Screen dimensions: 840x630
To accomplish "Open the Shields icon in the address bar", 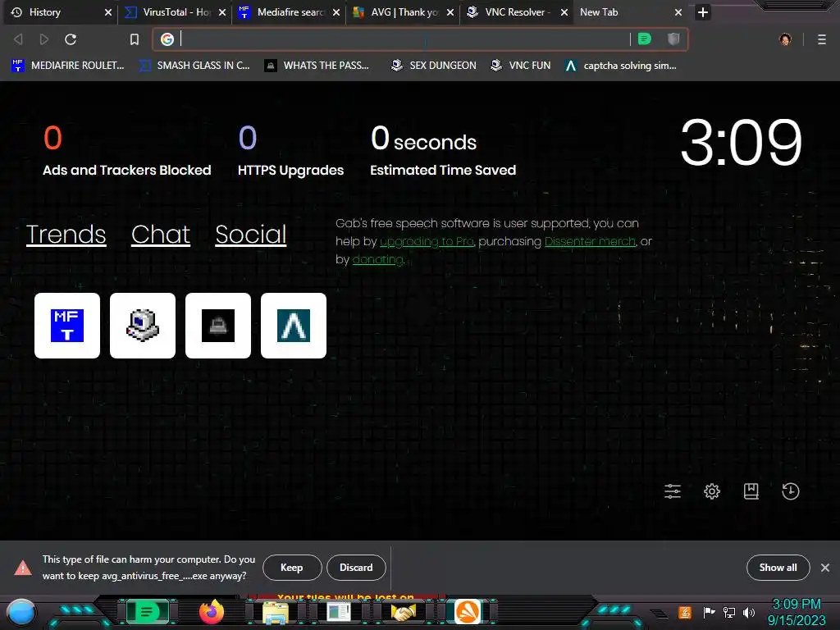I will (x=673, y=39).
